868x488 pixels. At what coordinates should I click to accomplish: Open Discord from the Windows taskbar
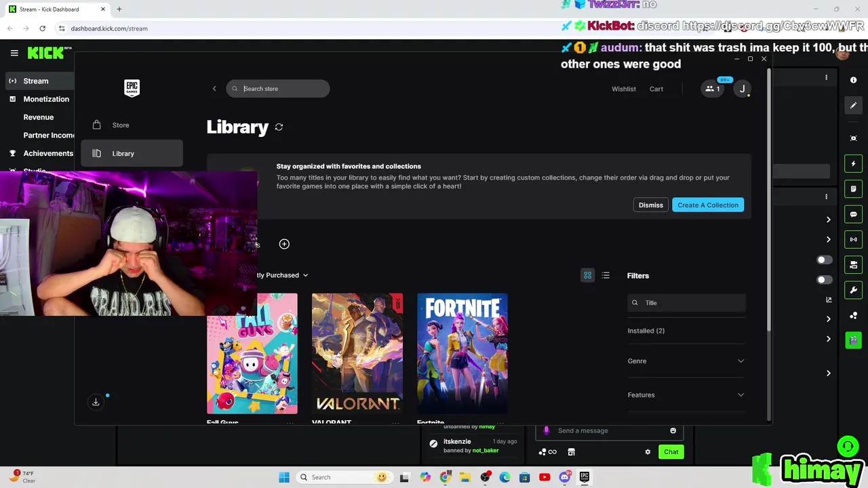tap(564, 477)
